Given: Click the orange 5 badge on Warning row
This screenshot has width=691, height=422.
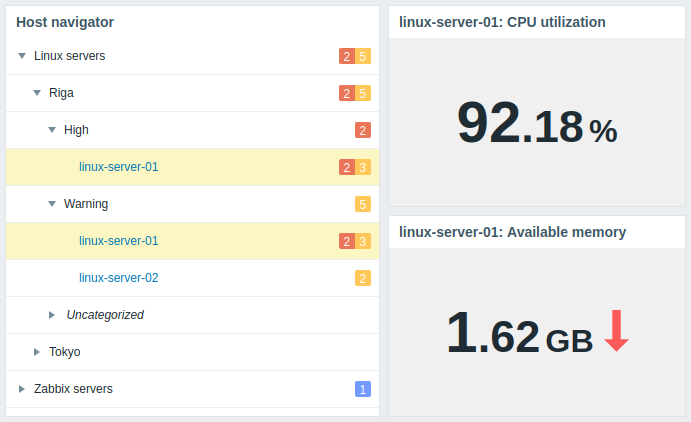Looking at the screenshot, I should [x=363, y=204].
